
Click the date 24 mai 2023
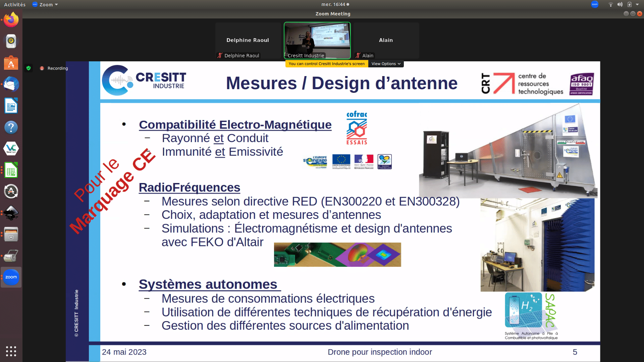pyautogui.click(x=124, y=352)
